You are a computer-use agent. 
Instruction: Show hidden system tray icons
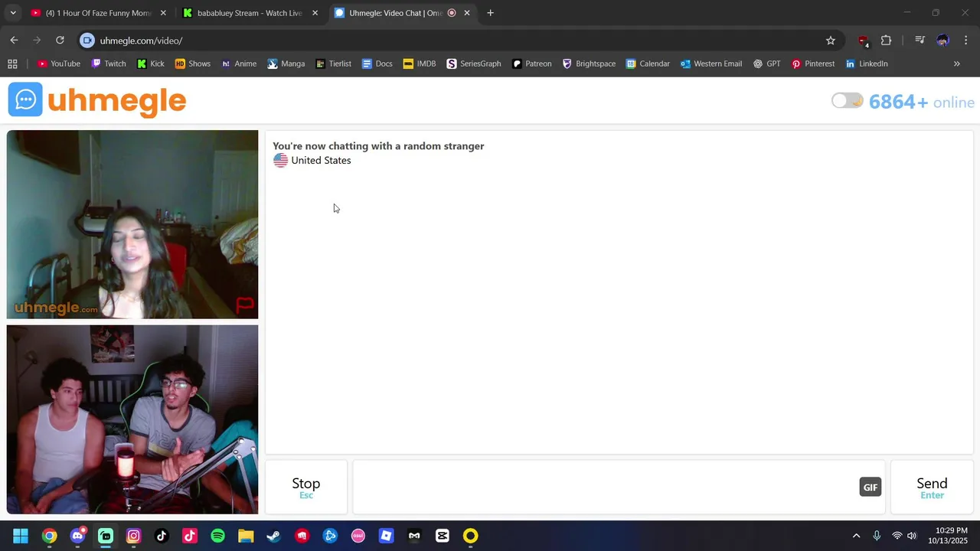pos(856,536)
